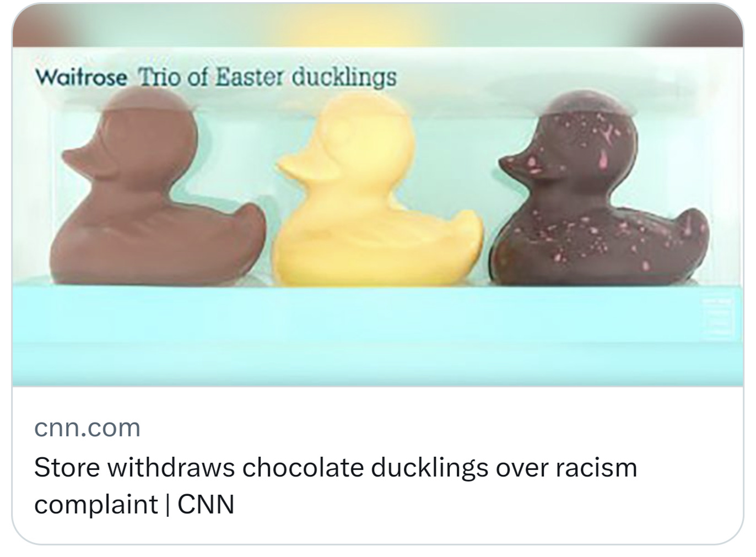756x557 pixels.
Task: Open the 'Store withdraws chocolate ducklings' headline
Action: [x=336, y=468]
